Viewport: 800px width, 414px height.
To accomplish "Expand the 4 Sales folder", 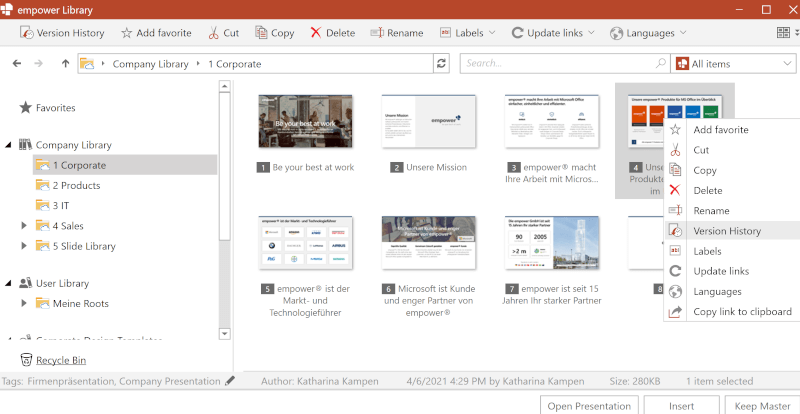I will [23, 226].
